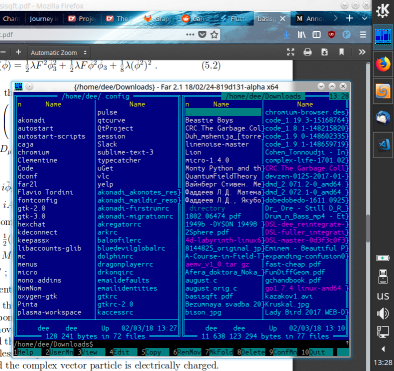This screenshot has width=394, height=371.
Task: Open page actions three-dots menu
Action: (x=190, y=34)
